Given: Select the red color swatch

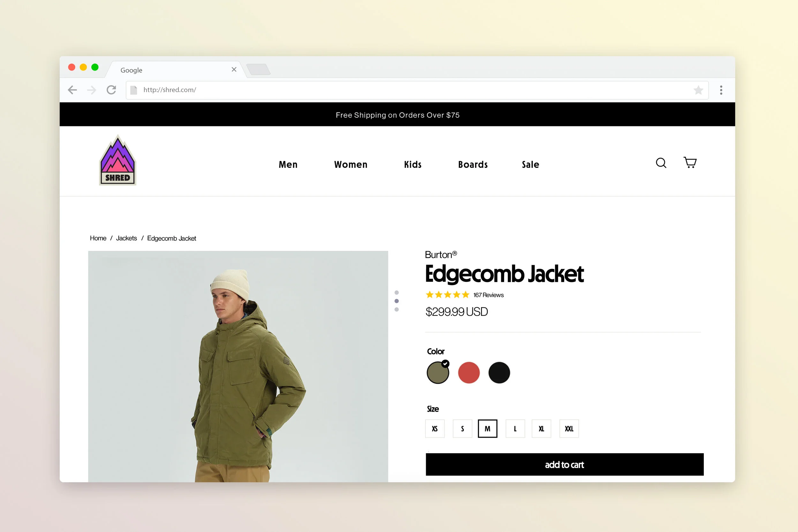Looking at the screenshot, I should tap(469, 372).
